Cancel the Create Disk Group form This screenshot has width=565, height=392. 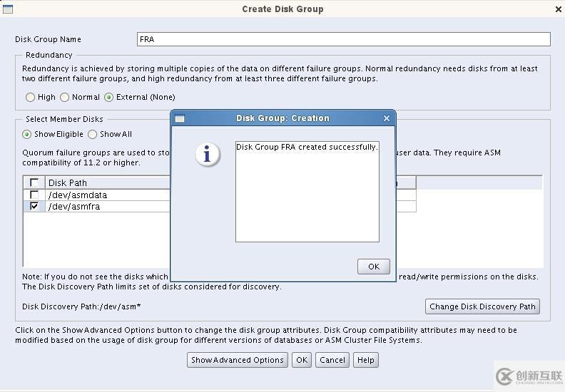pos(332,360)
